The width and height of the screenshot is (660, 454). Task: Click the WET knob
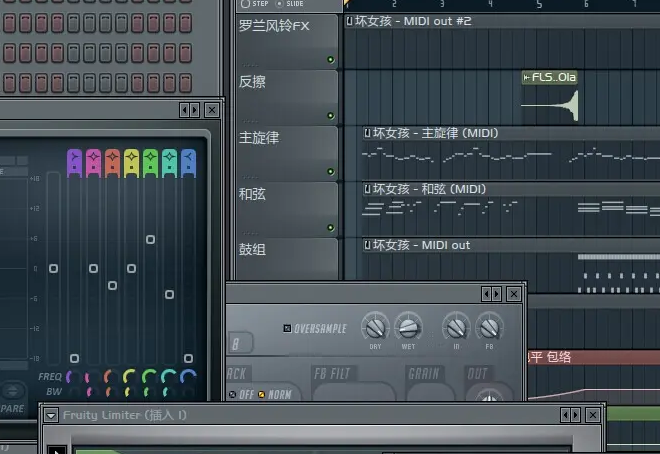(408, 327)
